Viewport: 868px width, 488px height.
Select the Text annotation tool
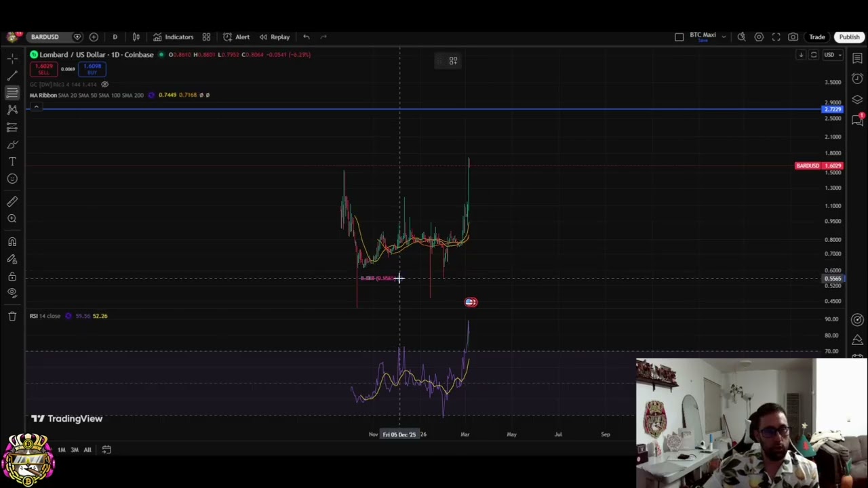[12, 161]
